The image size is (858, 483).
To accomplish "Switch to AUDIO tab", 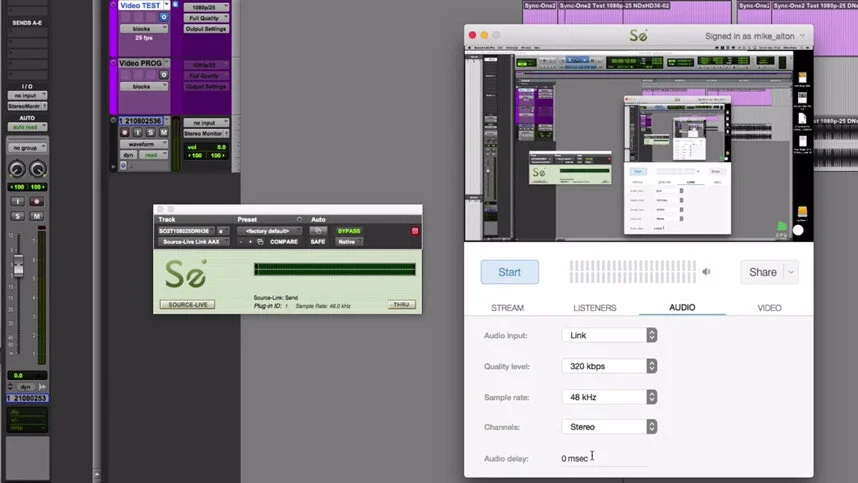I will [682, 307].
